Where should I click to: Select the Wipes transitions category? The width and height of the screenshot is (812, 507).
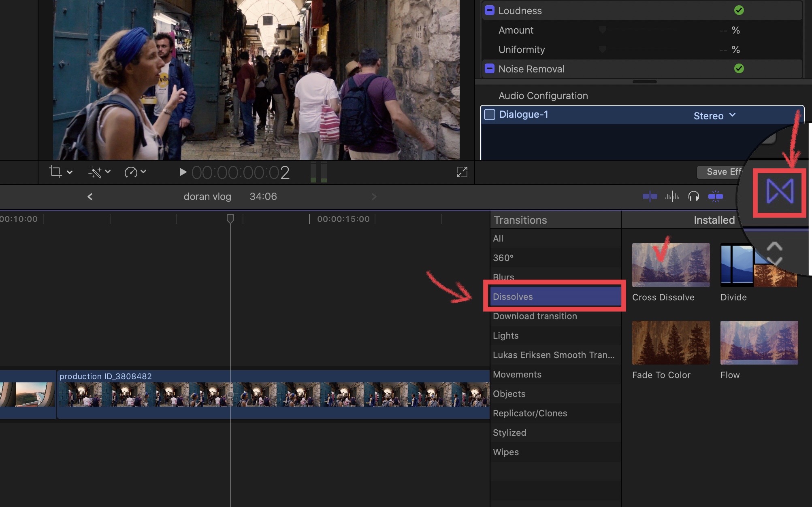(x=505, y=452)
